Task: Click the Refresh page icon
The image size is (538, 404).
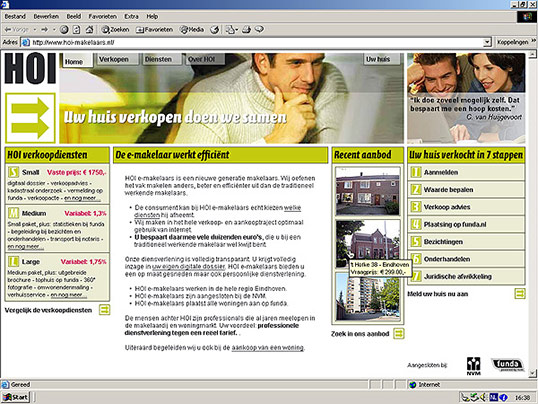Action: tap(77, 30)
